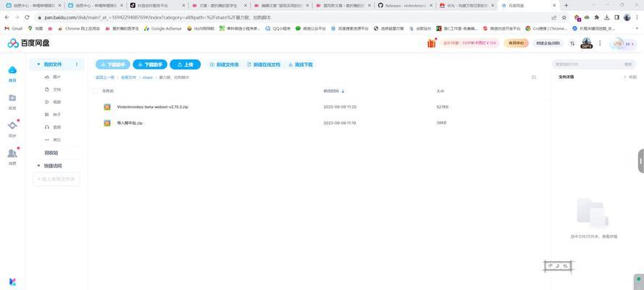Switch to the 抖音创作服务平台 browser tab
This screenshot has width=644, height=290.
click(x=156, y=6)
